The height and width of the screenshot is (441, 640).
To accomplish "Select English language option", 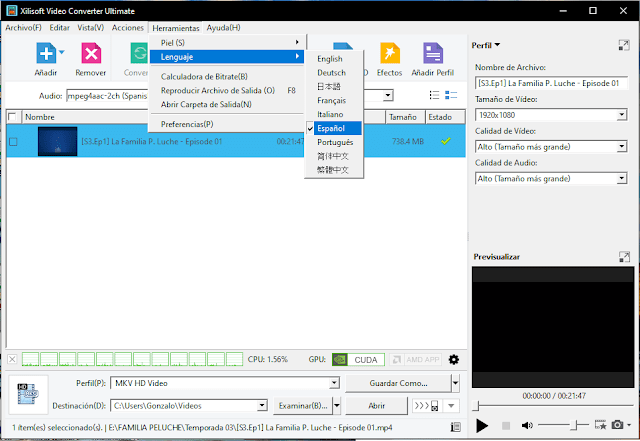I will coord(330,59).
